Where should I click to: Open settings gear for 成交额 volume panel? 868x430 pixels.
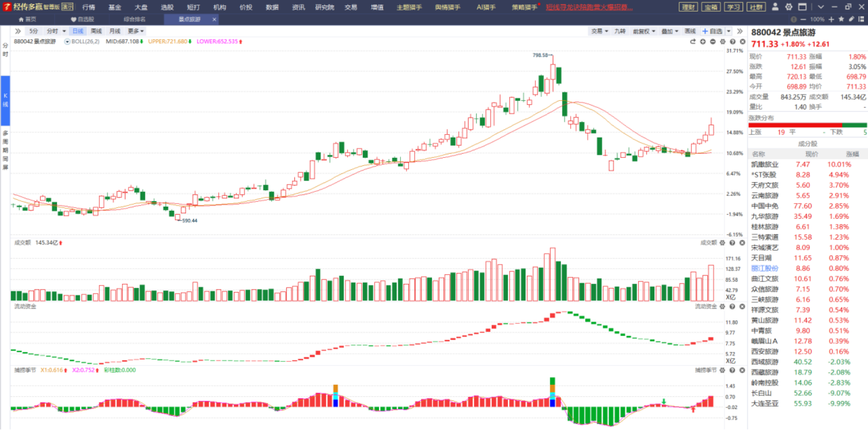(722, 243)
